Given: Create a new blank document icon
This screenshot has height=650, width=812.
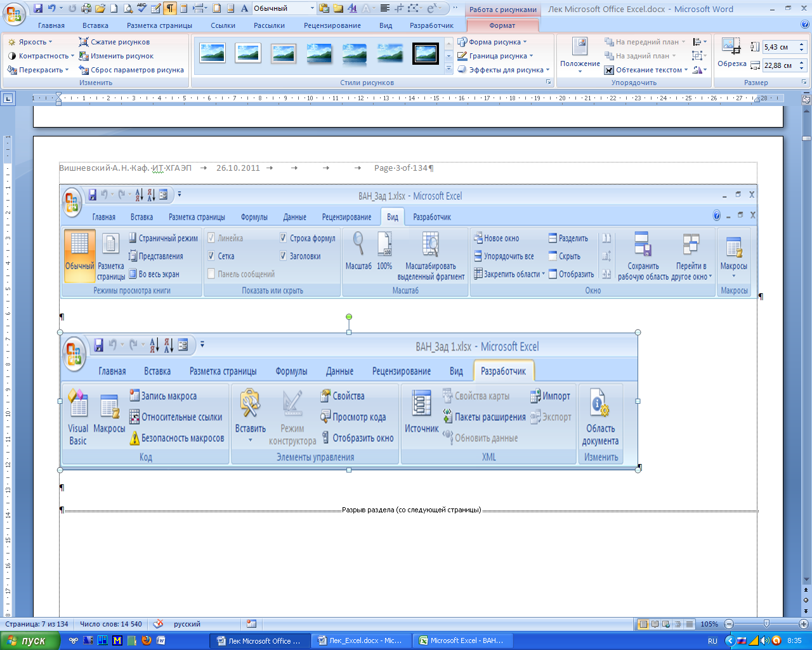Looking at the screenshot, I should (114, 8).
